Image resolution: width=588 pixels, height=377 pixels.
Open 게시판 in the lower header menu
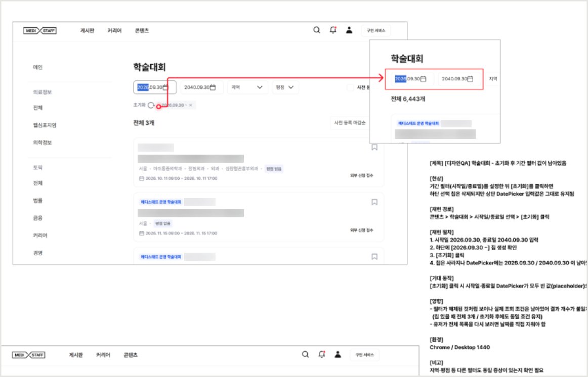point(76,355)
